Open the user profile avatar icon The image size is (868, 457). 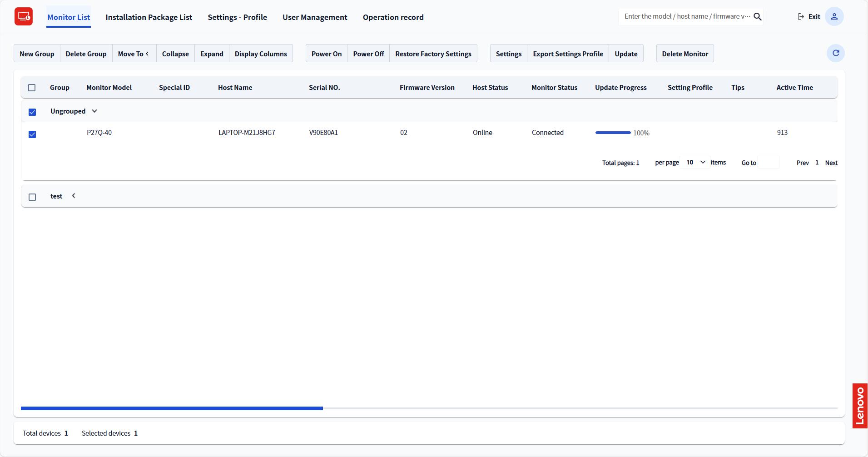click(x=834, y=17)
